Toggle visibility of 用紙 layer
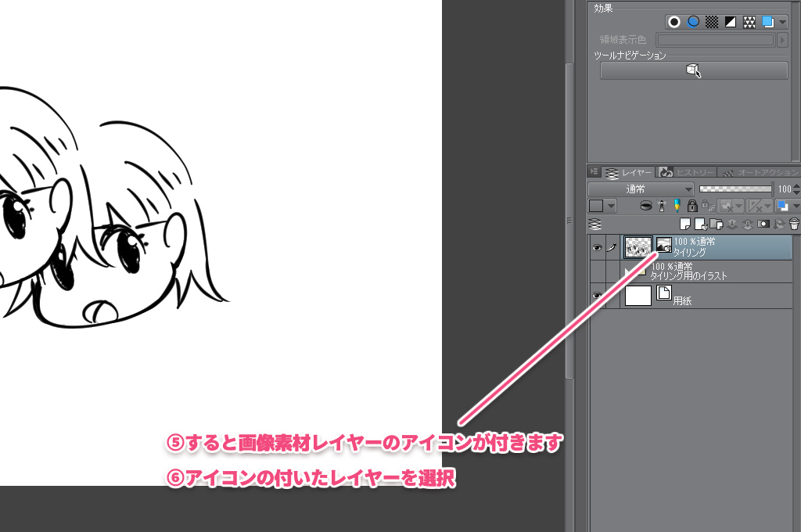 (597, 295)
